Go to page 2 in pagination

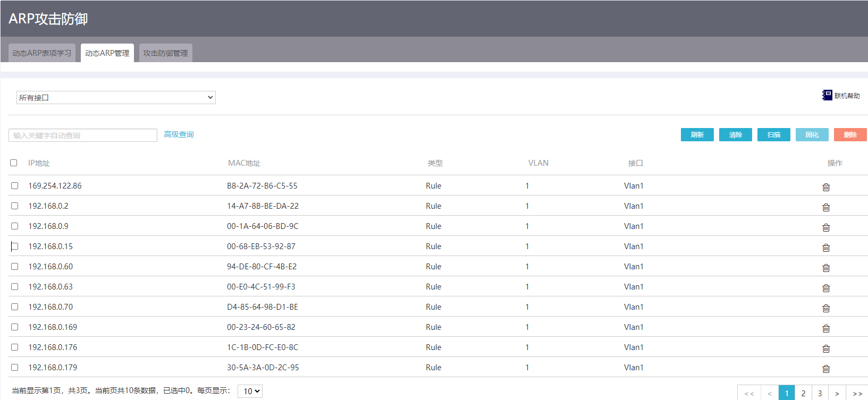[x=803, y=393]
